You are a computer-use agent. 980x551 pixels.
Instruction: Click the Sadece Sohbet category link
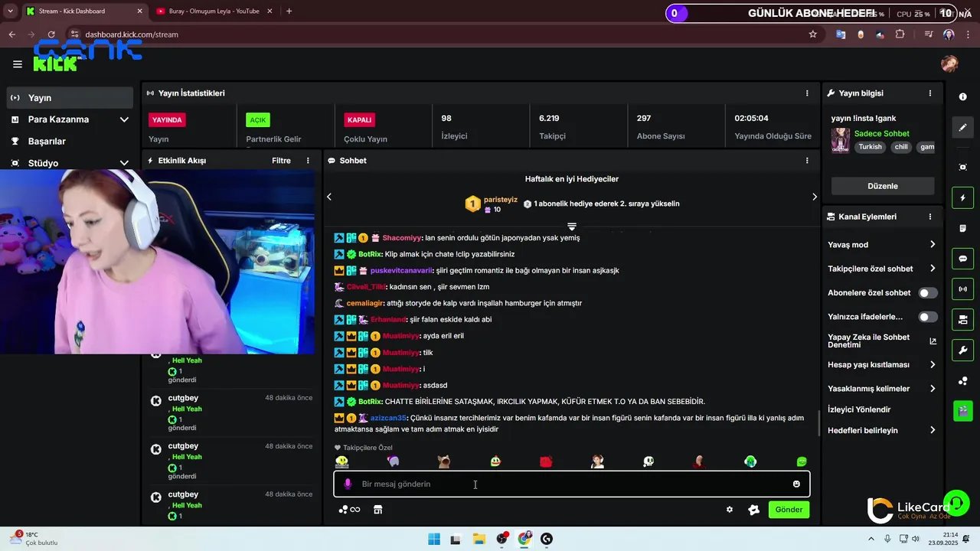click(881, 134)
